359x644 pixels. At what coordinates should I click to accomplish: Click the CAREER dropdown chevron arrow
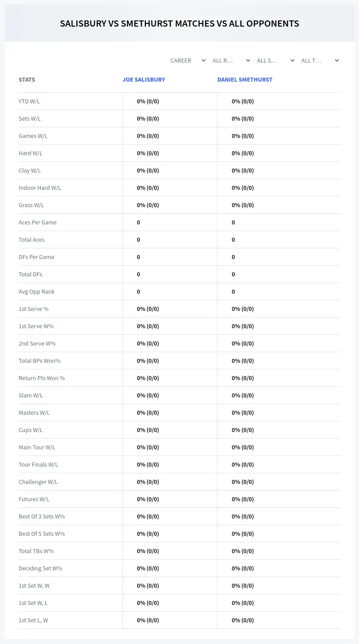click(203, 61)
